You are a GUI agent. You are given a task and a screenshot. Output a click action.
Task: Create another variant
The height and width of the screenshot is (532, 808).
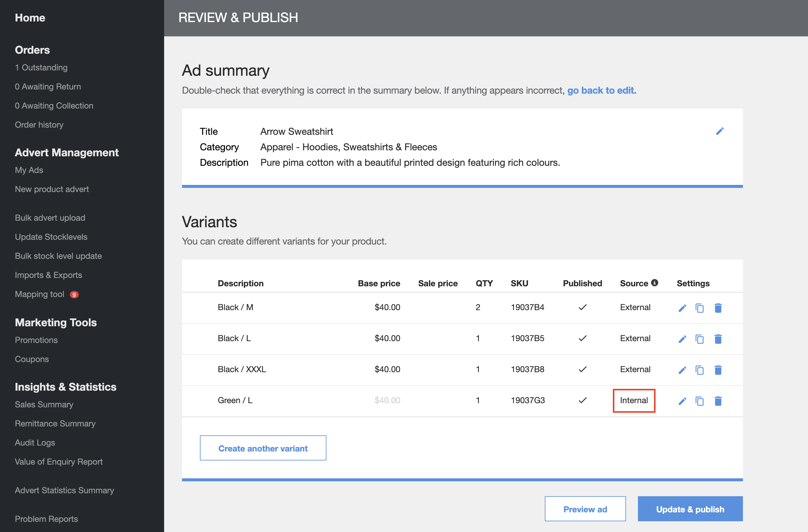(263, 448)
